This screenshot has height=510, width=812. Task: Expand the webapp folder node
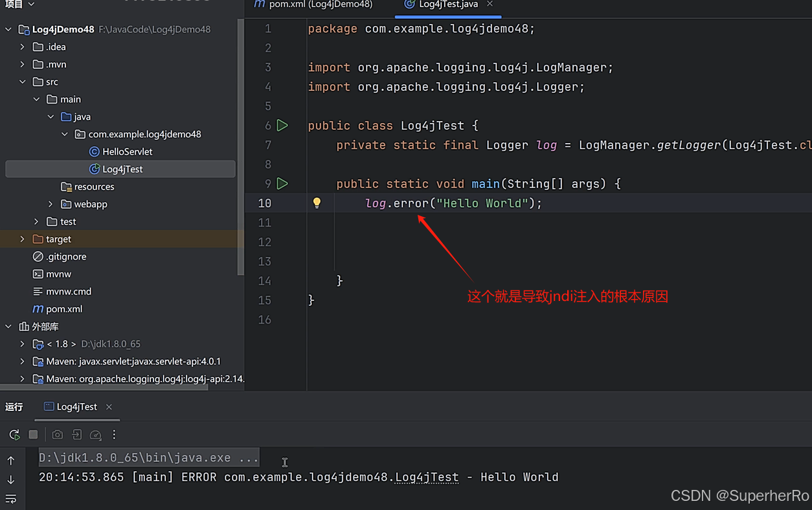click(x=51, y=205)
